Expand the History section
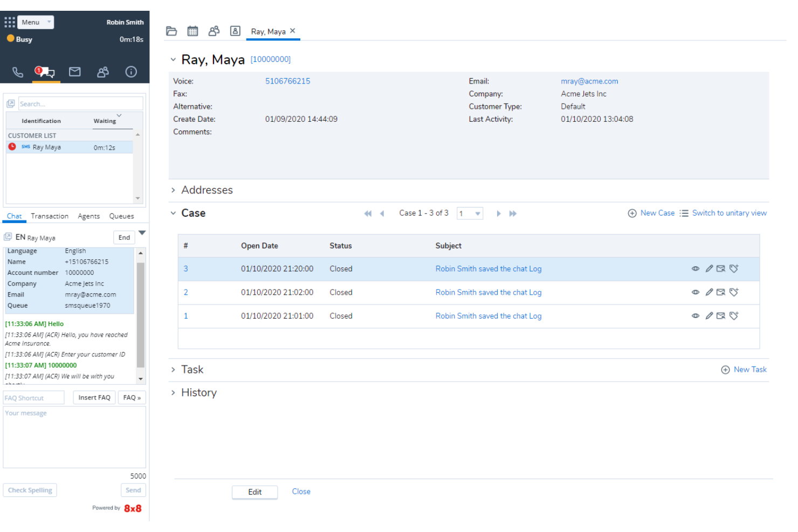 [199, 392]
